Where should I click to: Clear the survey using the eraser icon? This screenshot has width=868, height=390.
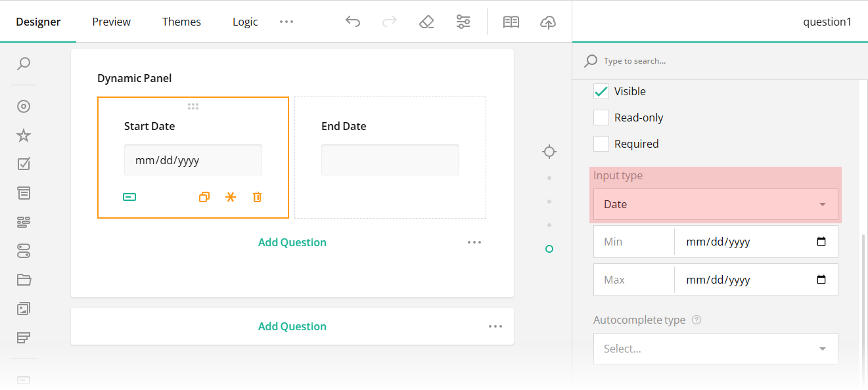(x=426, y=22)
